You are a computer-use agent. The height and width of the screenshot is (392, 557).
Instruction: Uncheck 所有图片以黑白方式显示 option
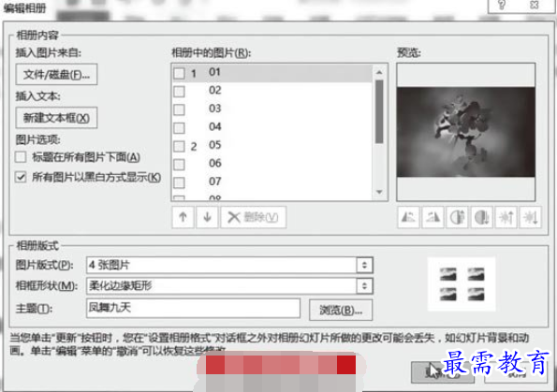(x=21, y=177)
